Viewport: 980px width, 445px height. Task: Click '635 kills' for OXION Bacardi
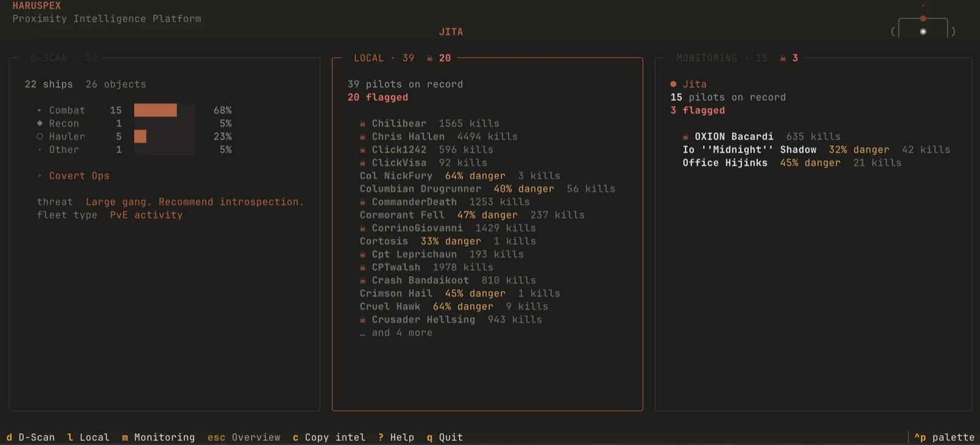pos(813,136)
